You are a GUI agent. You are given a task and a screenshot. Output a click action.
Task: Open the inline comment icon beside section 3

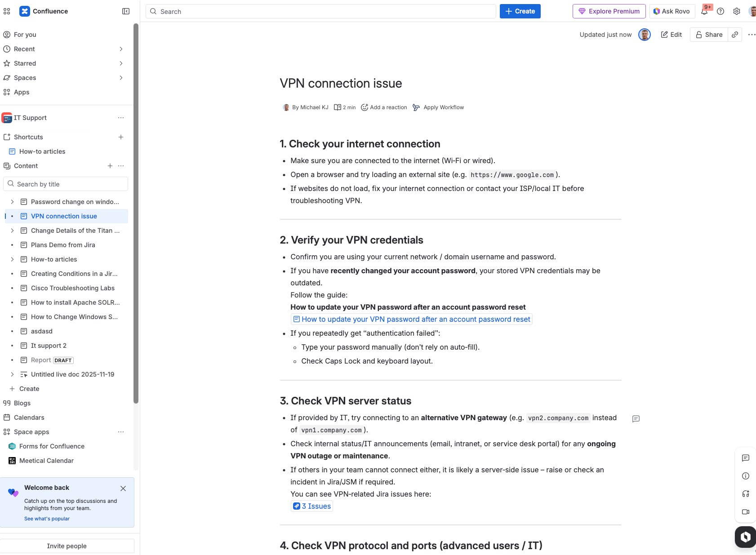tap(636, 419)
